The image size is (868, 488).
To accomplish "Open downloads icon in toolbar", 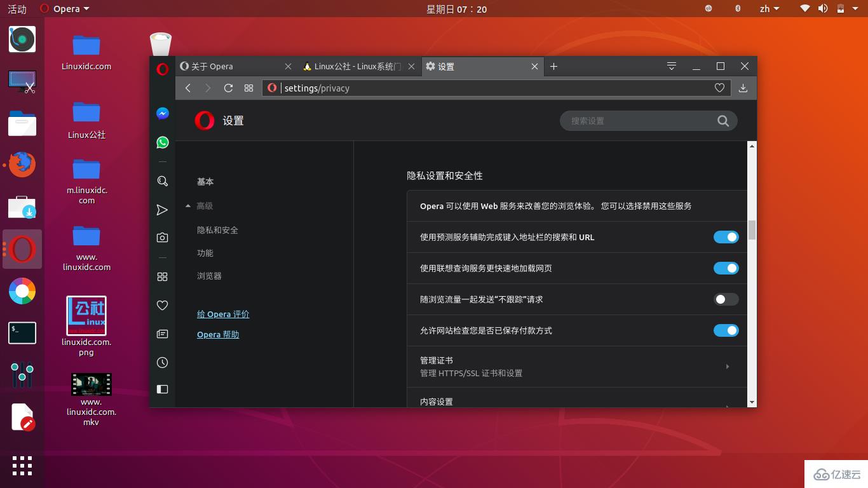I will tap(743, 88).
